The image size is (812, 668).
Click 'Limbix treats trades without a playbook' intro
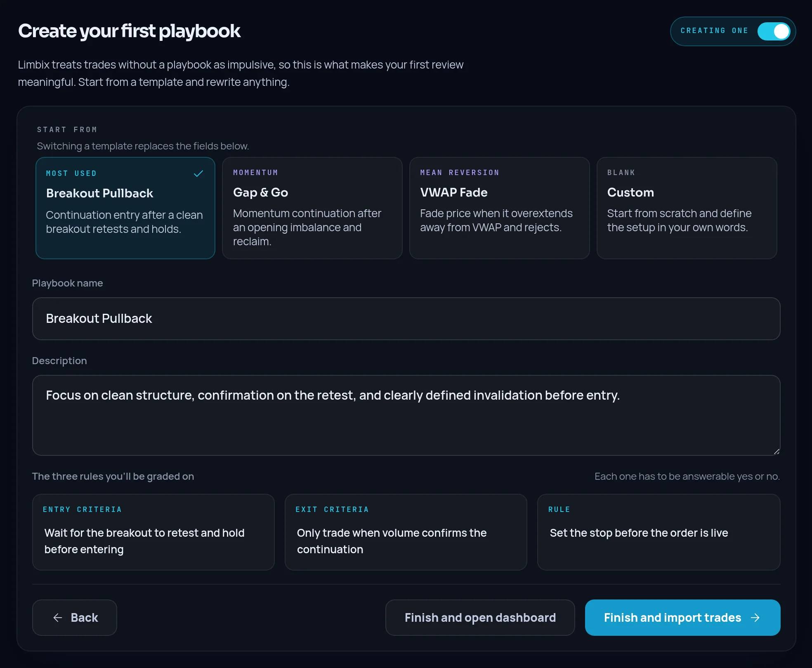pyautogui.click(x=241, y=73)
